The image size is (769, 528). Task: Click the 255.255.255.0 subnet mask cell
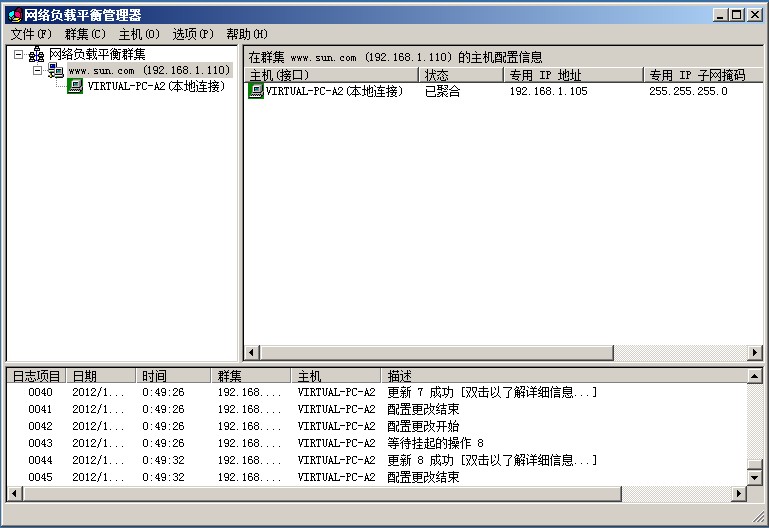[x=688, y=91]
